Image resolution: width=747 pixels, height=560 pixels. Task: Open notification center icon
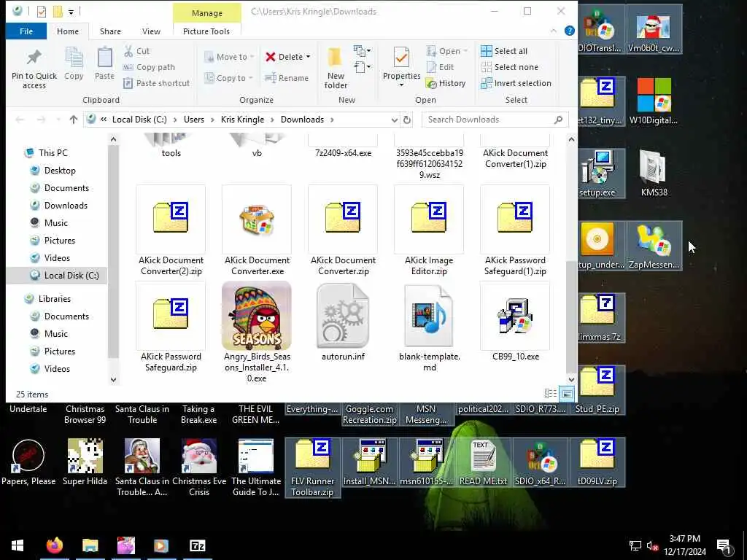pyautogui.click(x=724, y=546)
